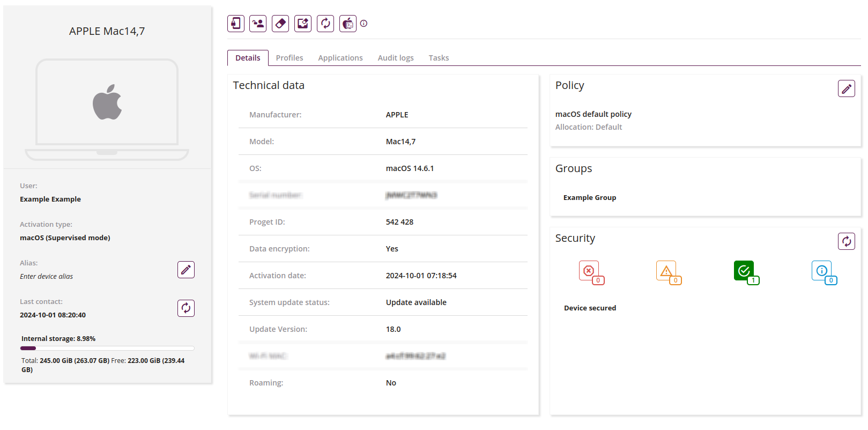Click the Enter device alias field
Viewport: 868px width, 430px height.
click(x=47, y=277)
